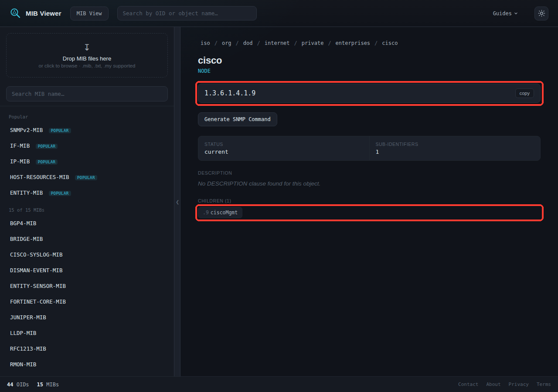This screenshot has height=392, width=558.
Task: Open the Contact footer link
Action: (468, 384)
